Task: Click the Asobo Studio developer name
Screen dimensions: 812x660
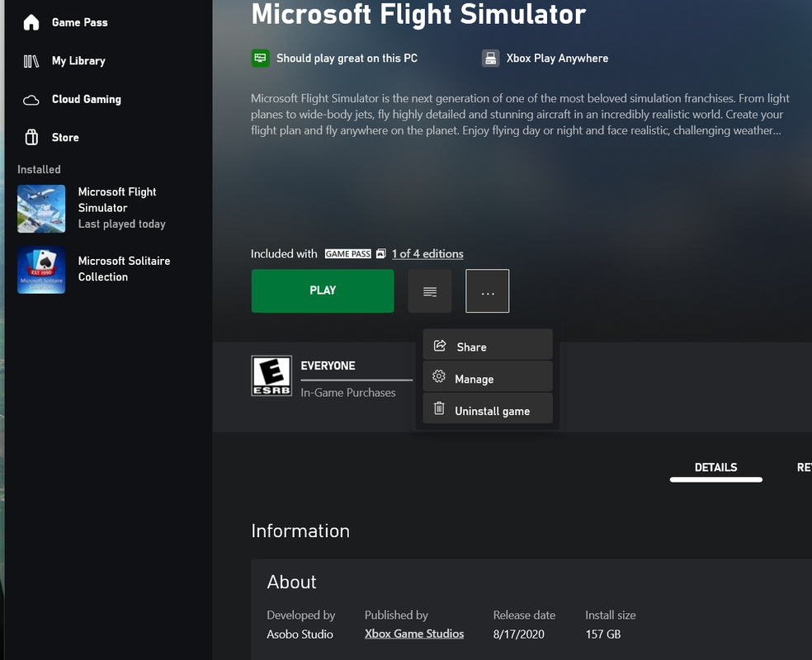Action: click(x=300, y=634)
